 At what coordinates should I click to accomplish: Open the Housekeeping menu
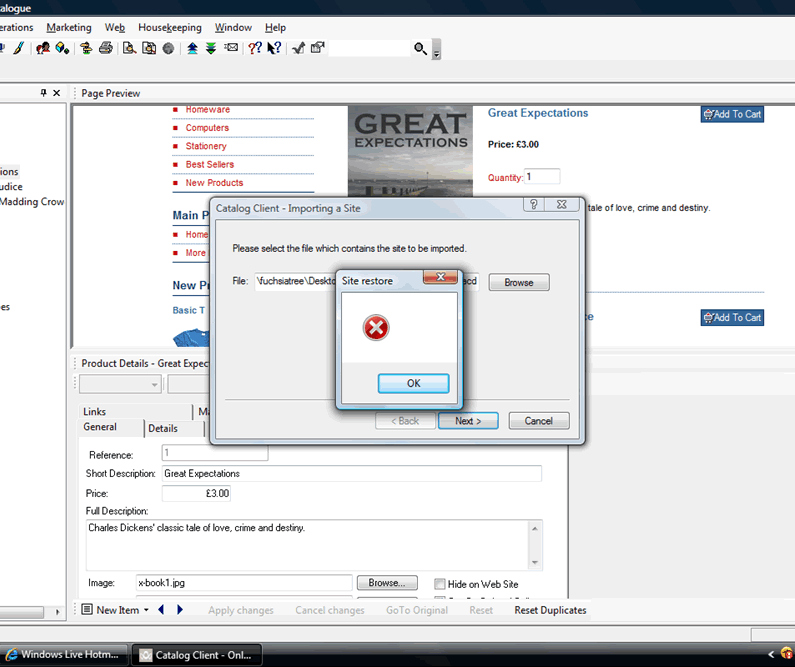pyautogui.click(x=169, y=28)
